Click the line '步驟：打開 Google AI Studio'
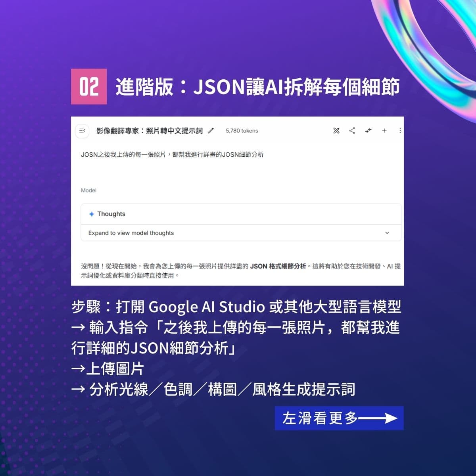476x476 pixels. [236, 307]
